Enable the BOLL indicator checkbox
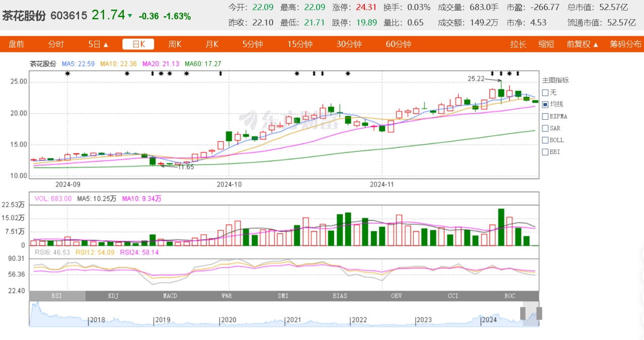644x340 pixels. click(545, 140)
